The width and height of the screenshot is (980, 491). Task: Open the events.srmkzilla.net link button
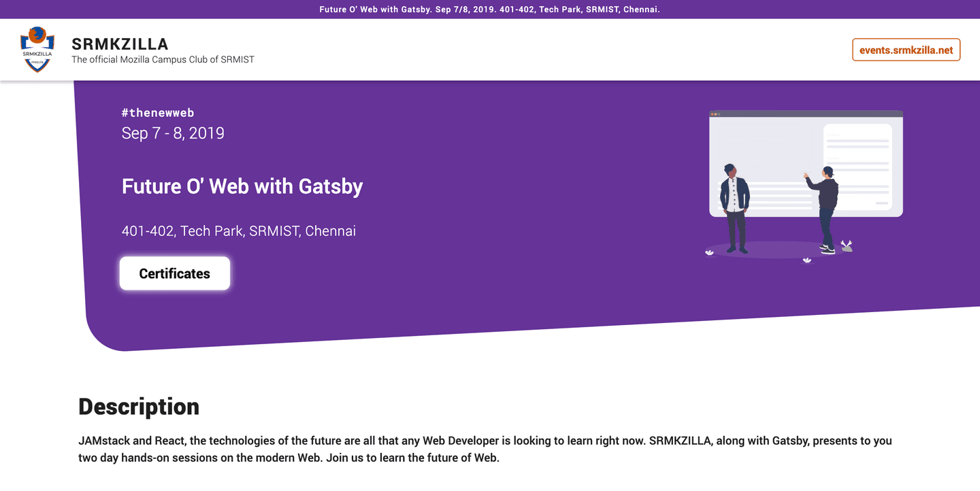click(906, 50)
